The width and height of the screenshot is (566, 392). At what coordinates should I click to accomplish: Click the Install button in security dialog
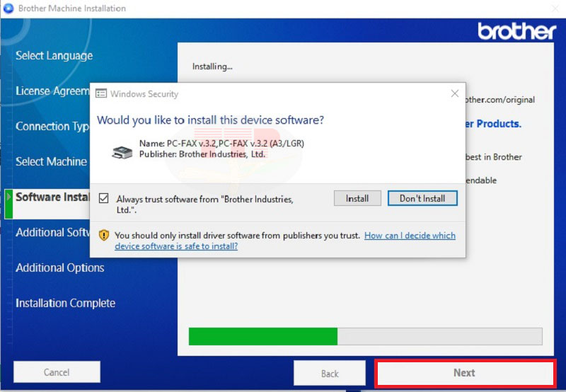(357, 199)
